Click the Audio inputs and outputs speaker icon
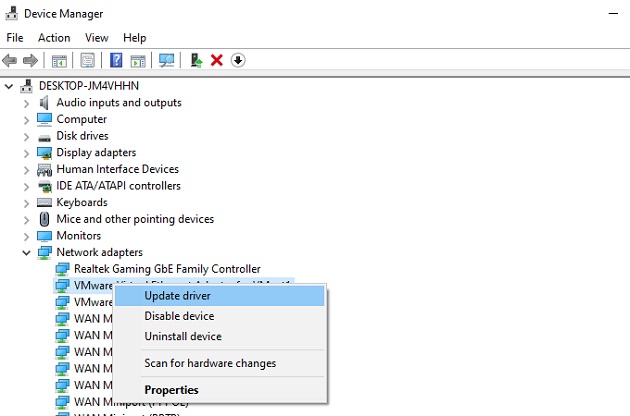The width and height of the screenshot is (630, 416). (x=44, y=102)
